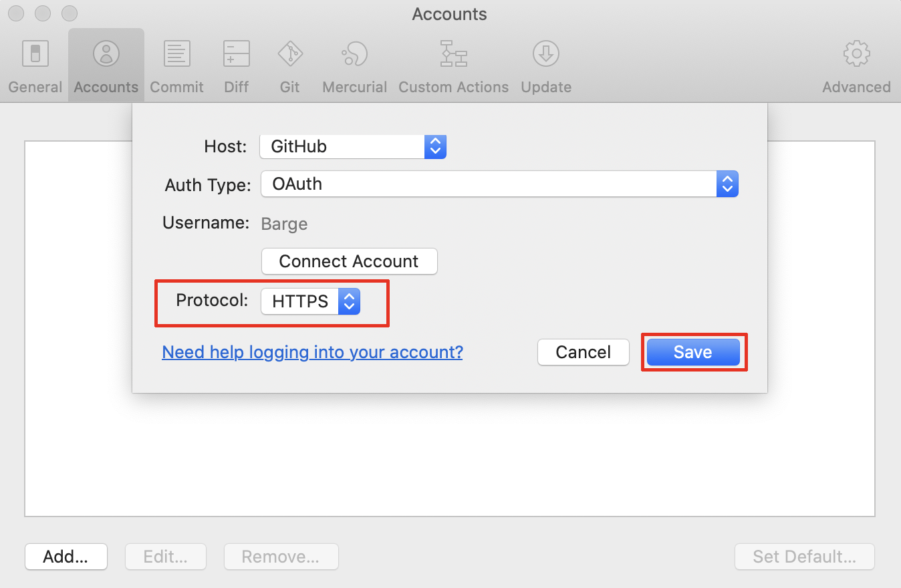Open the Custom Actions preferences pane

coord(454,65)
